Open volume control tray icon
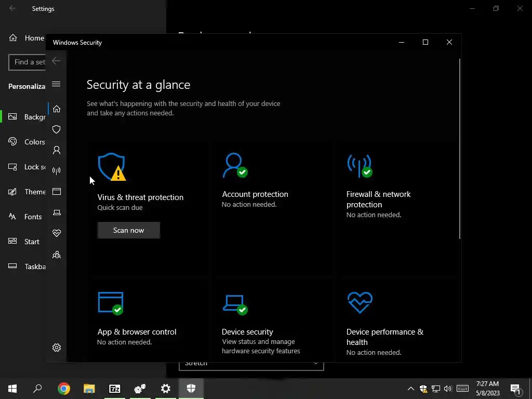The image size is (532, 399). coord(448,389)
